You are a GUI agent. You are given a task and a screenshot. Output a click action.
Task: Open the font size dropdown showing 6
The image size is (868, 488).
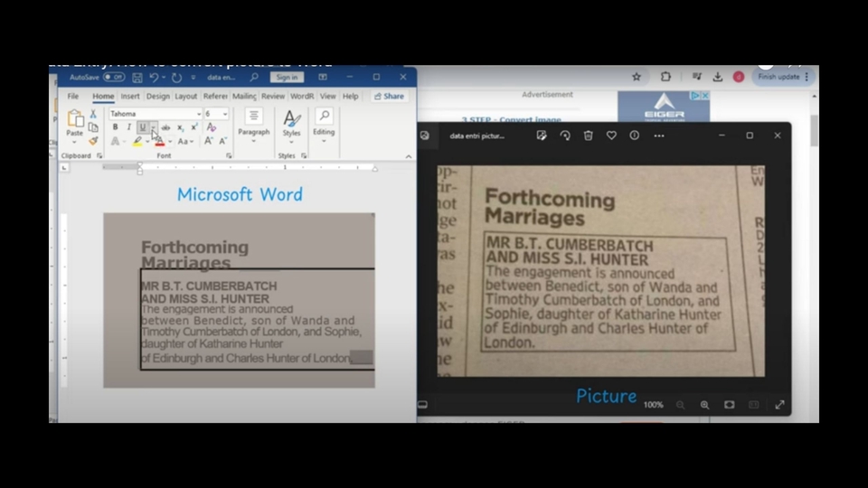coord(225,114)
